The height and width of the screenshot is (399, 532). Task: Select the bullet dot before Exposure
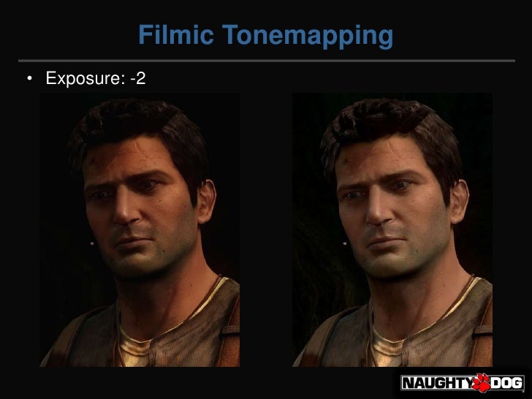tap(29, 78)
